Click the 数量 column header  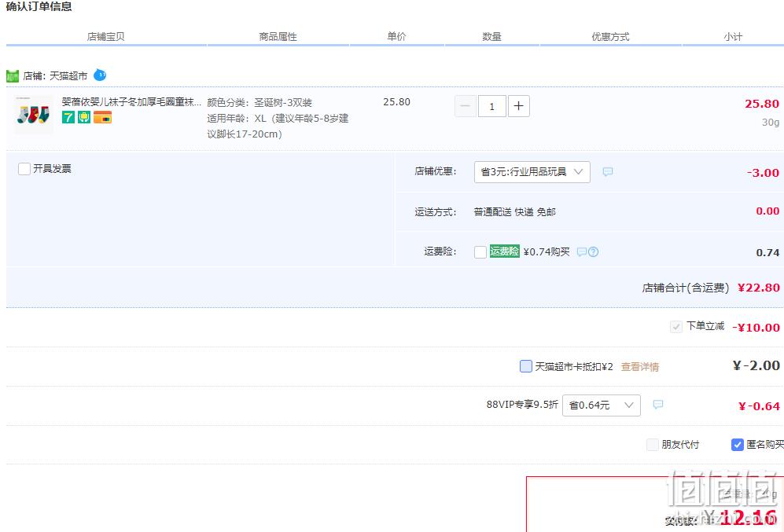click(x=491, y=36)
